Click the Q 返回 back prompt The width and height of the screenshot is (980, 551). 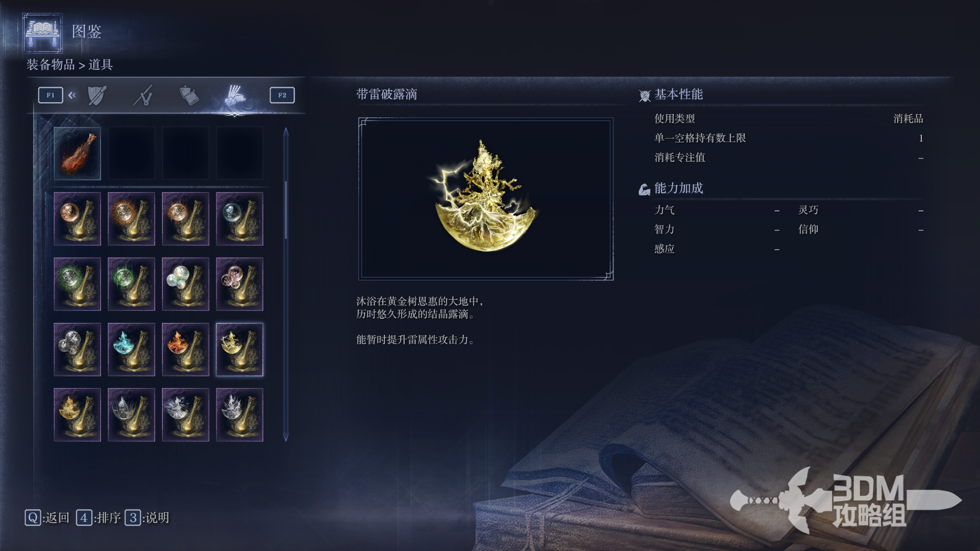coord(47,518)
